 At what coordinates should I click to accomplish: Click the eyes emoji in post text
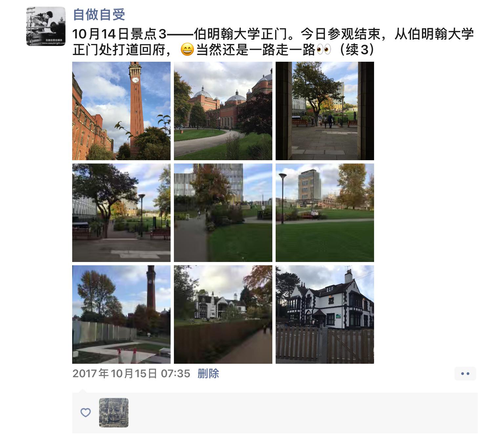[x=324, y=50]
